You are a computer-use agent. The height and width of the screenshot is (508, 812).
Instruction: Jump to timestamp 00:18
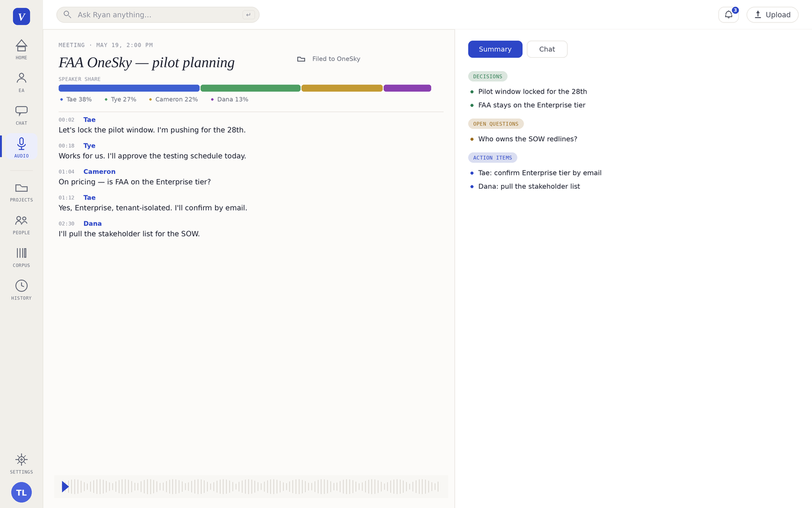click(x=67, y=146)
